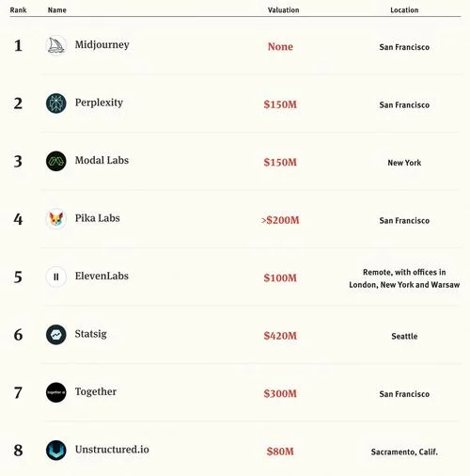470x476 pixels.
Task: Select the Together black circle logo
Action: (x=56, y=392)
